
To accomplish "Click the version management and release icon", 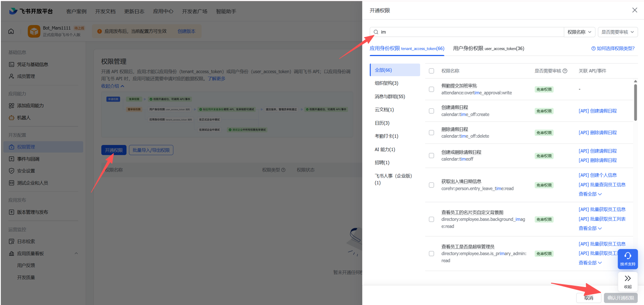I will pyautogui.click(x=11, y=212).
